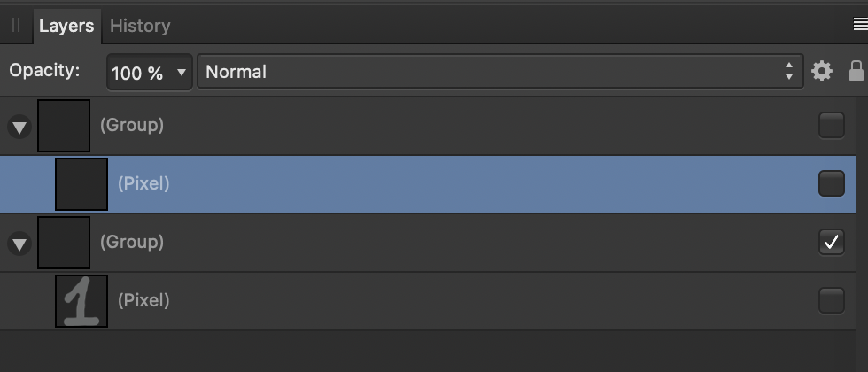Switch to the History tab
This screenshot has height=372, width=868.
[x=140, y=26]
